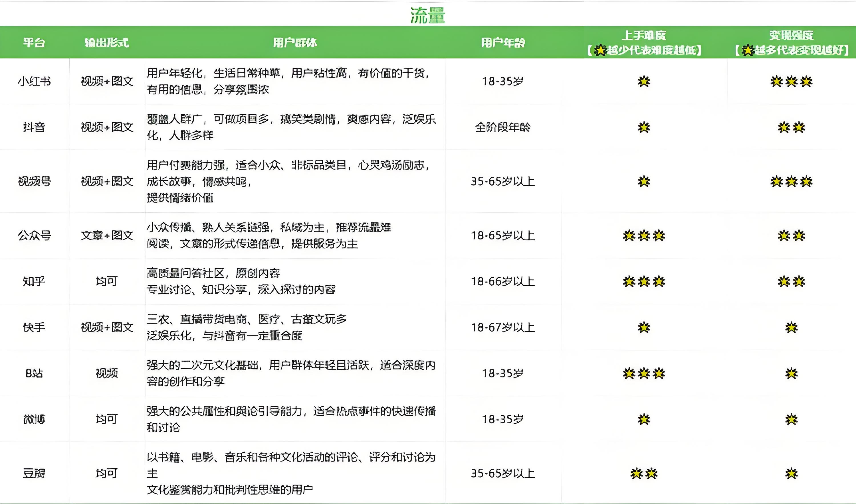The image size is (856, 504).
Task: Click 视频+图文 in the 小红书 row
Action: coord(107,81)
